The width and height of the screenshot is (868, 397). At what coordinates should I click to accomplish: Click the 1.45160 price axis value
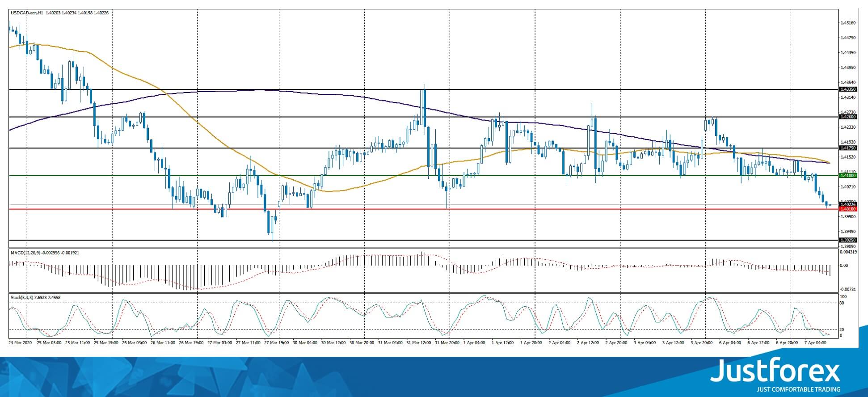click(x=848, y=23)
